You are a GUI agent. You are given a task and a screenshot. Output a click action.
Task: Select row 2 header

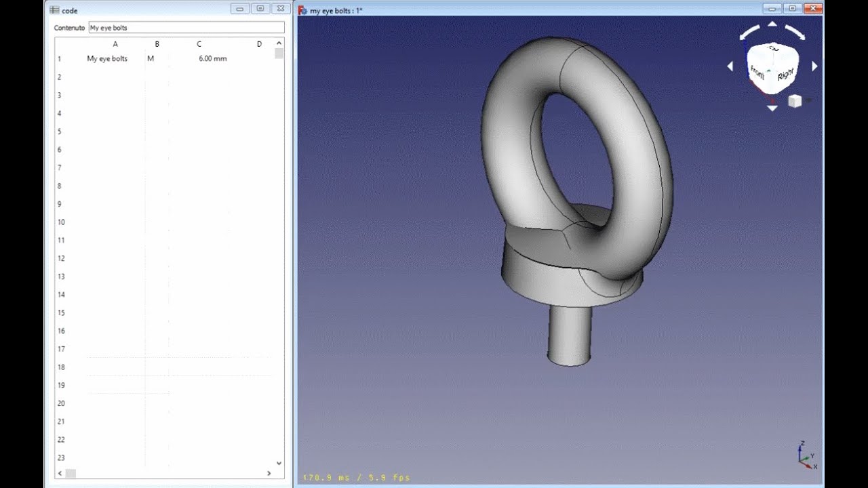(x=60, y=77)
